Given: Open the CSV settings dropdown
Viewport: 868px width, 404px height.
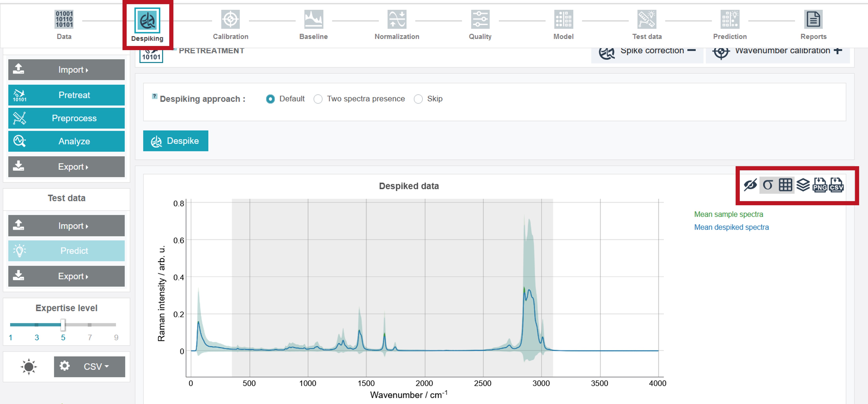Looking at the screenshot, I should (89, 367).
